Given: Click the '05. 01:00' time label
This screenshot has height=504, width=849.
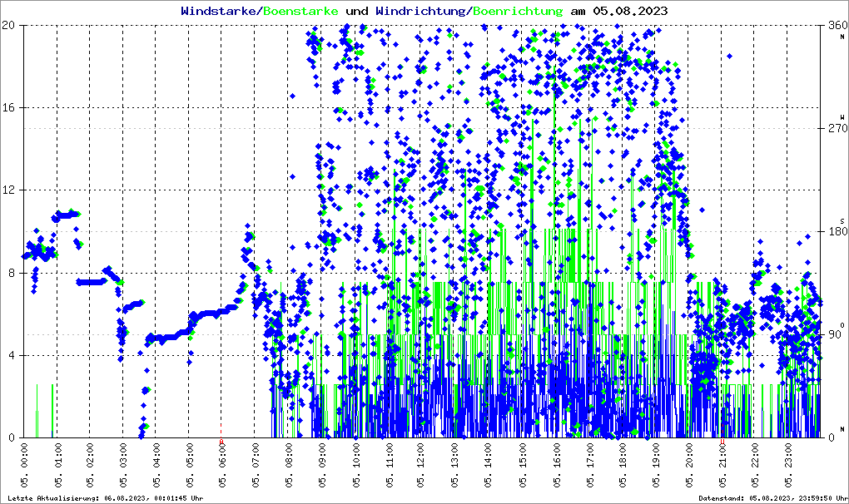Looking at the screenshot, I should coord(58,465).
